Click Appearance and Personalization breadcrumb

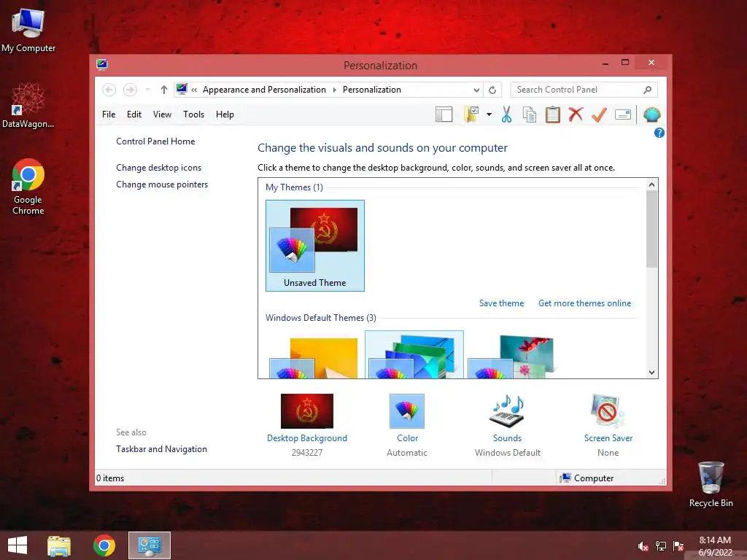264,90
